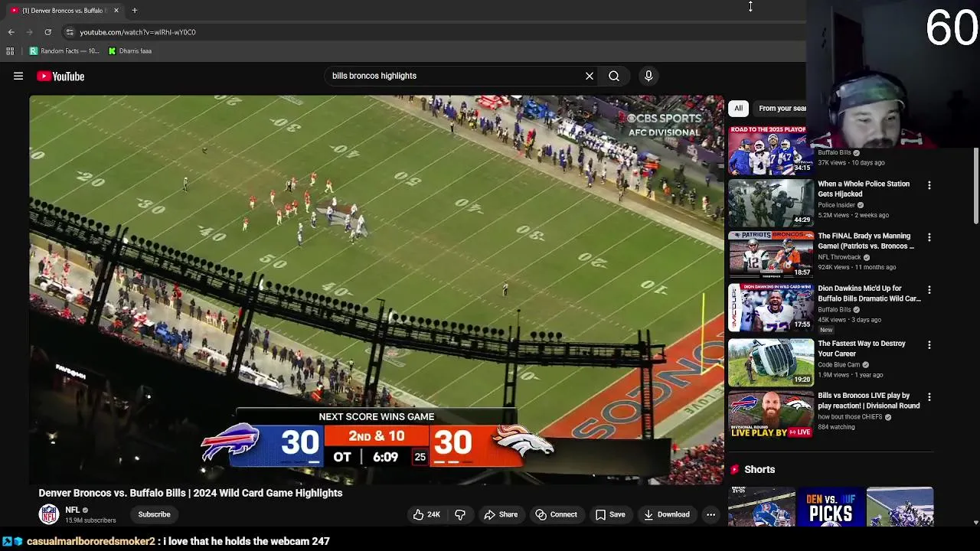The image size is (980, 551).
Task: Select the From your search chip
Action: click(x=782, y=108)
